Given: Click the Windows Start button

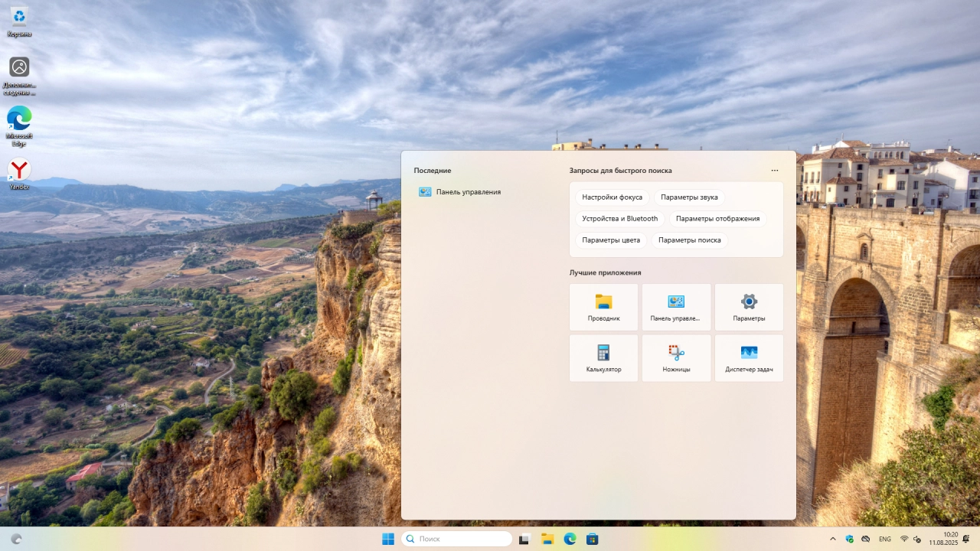Looking at the screenshot, I should click(388, 539).
